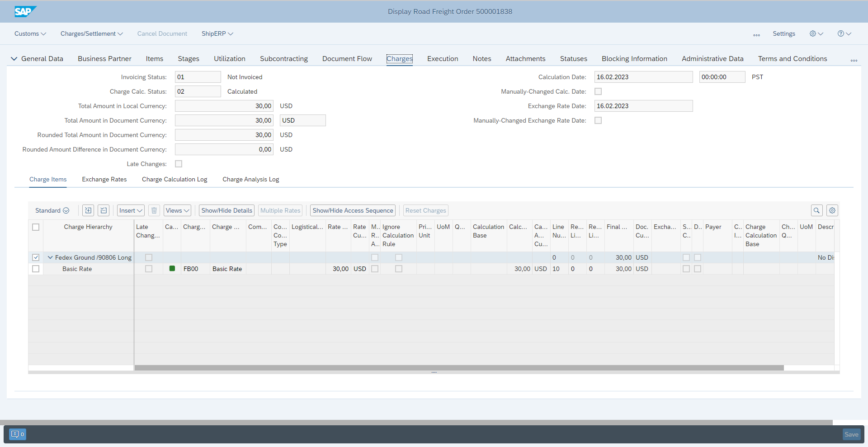The height and width of the screenshot is (447, 868).
Task: Open the Terms and Conditions tab
Action: 793,59
